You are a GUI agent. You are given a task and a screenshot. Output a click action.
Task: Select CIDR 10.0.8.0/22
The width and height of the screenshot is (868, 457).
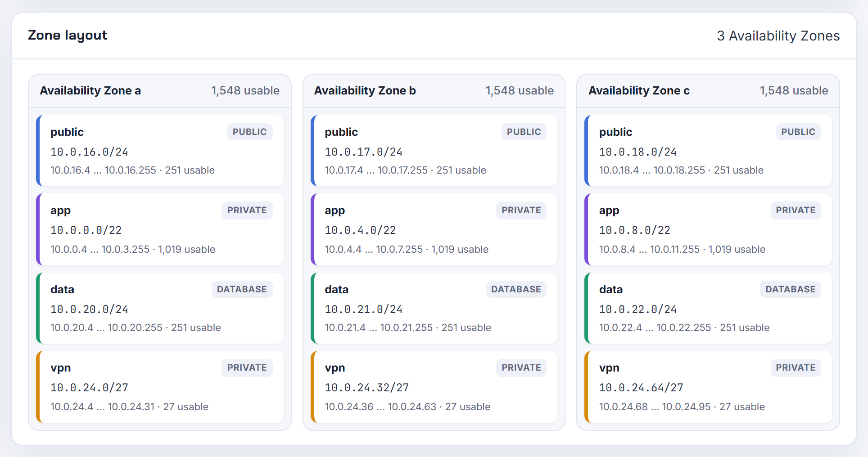pos(635,230)
